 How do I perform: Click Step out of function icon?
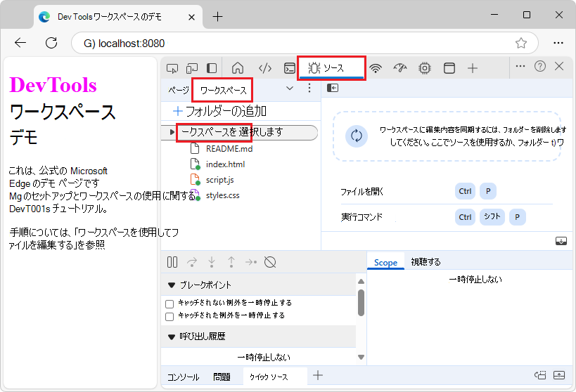pos(231,262)
